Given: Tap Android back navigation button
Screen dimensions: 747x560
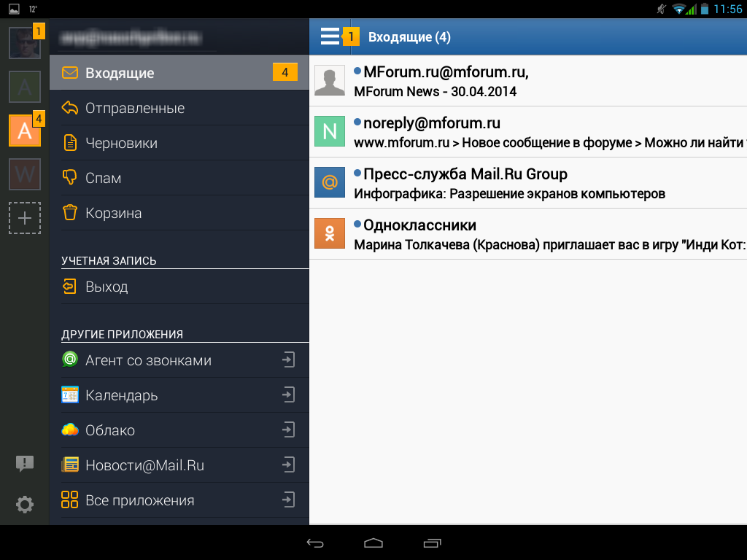Looking at the screenshot, I should coord(315,542).
